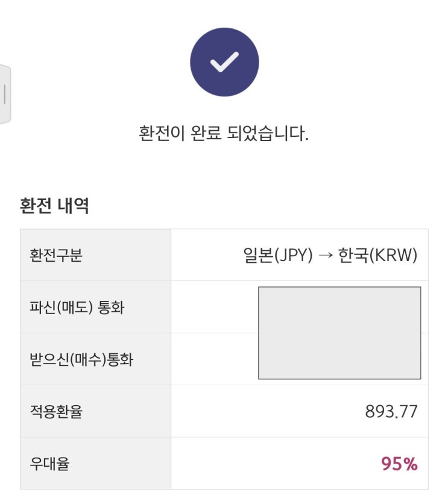Select the 적용환율 row label
The image size is (448, 501).
tap(56, 412)
